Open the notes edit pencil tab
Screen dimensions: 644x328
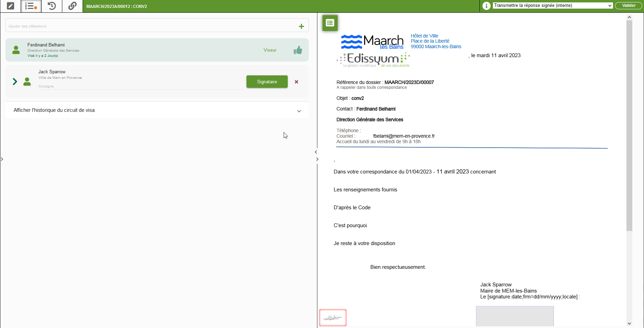pyautogui.click(x=11, y=6)
